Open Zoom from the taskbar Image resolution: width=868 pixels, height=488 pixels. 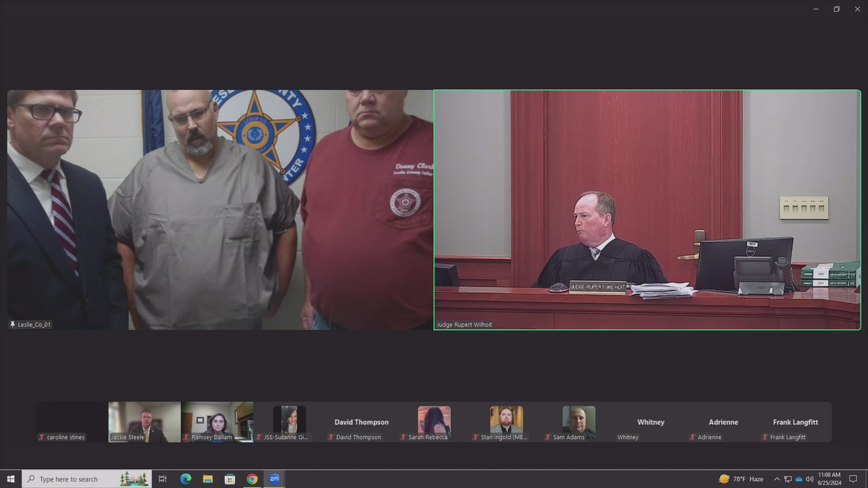tap(274, 479)
